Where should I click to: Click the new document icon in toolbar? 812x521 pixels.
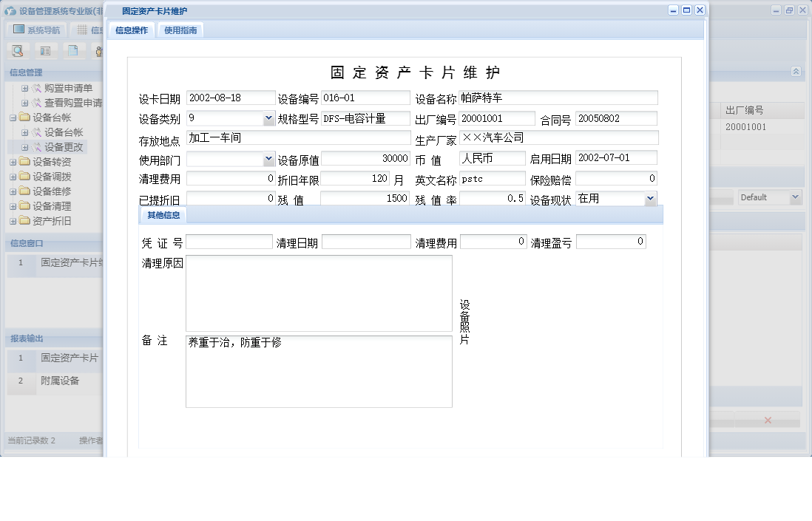tap(73, 51)
